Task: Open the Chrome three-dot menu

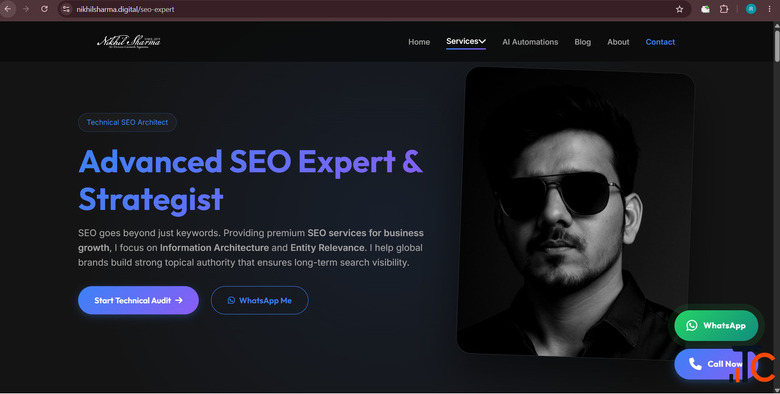Action: (x=769, y=9)
